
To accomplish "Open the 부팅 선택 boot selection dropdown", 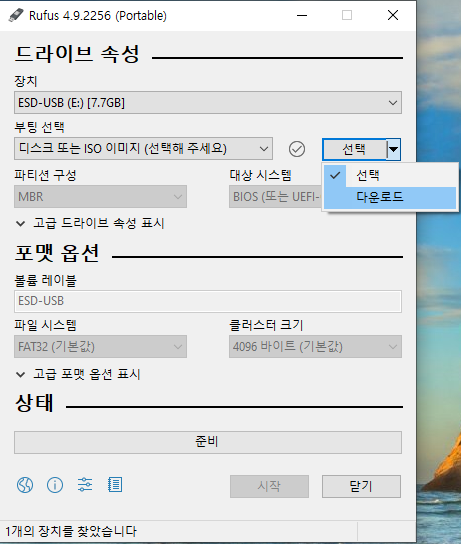I will pyautogui.click(x=143, y=149).
